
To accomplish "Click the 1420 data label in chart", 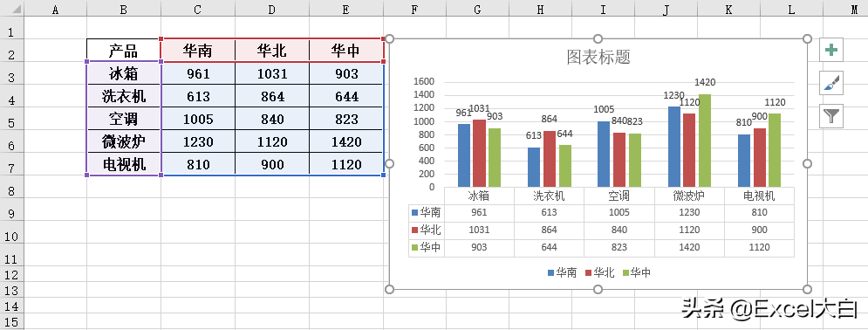I will (x=705, y=82).
